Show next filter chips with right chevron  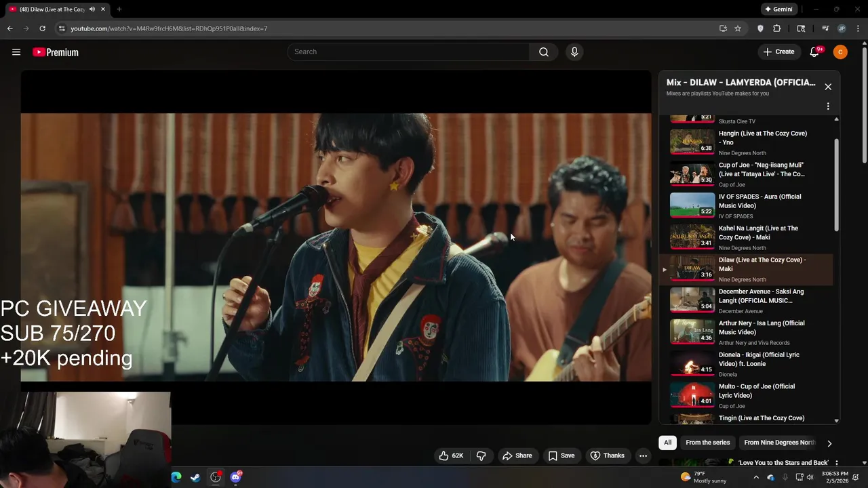click(829, 443)
